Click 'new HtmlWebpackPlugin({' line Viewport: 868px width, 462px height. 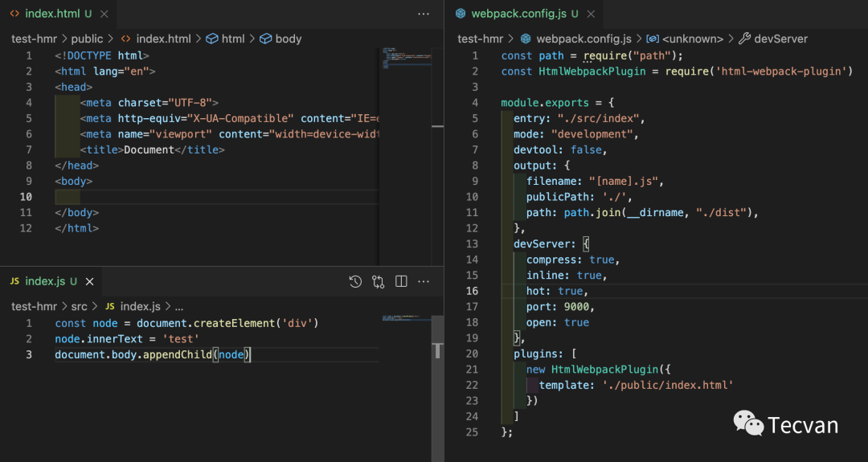(x=598, y=370)
